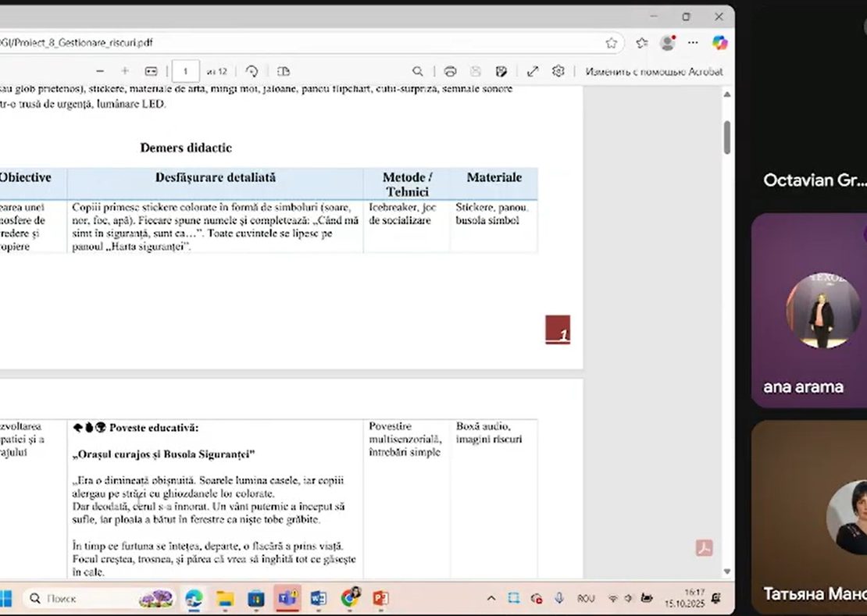Image resolution: width=867 pixels, height=616 pixels.
Task: Click the fit to width icon
Action: [x=152, y=71]
